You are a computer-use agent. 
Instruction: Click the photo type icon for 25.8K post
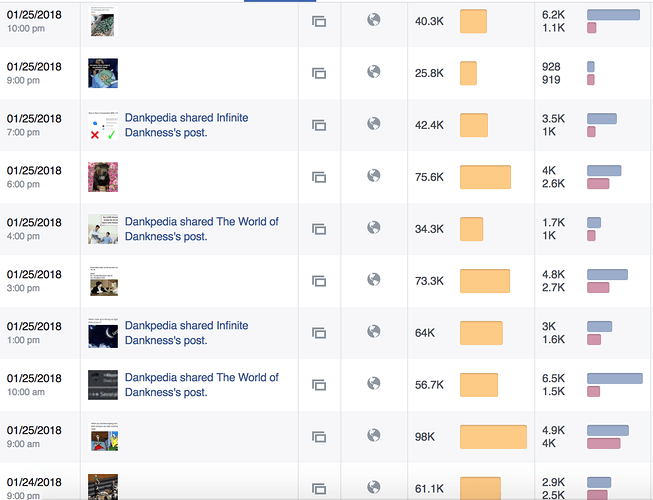[x=319, y=73]
